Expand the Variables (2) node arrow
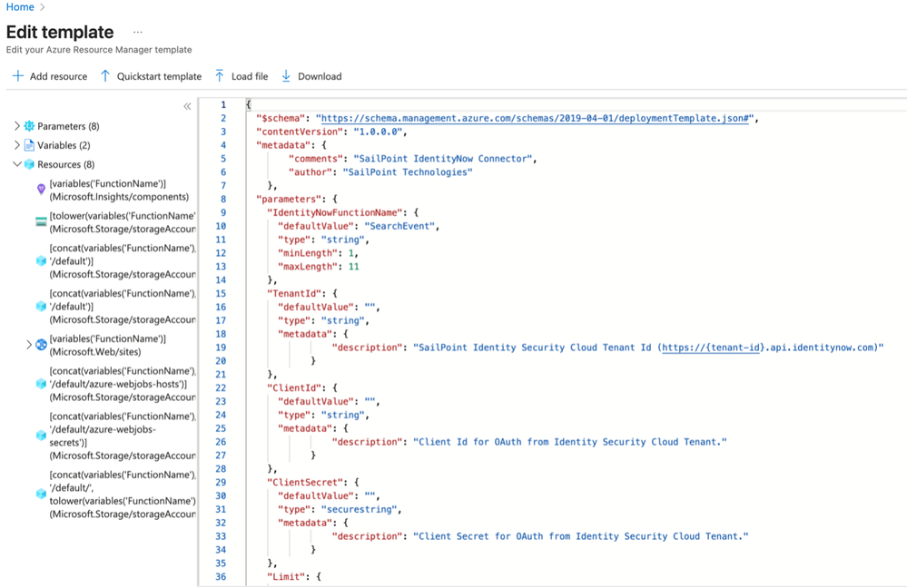The image size is (907, 588). tap(16, 144)
